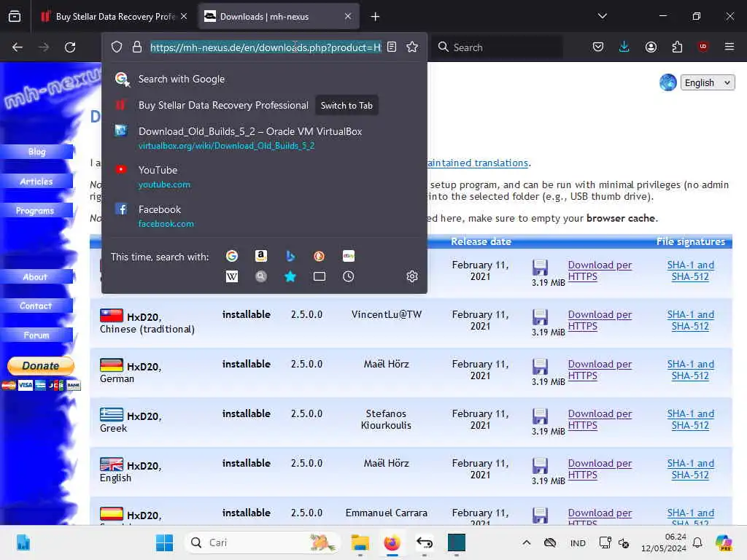
Task: Search this time with DuckDuckGo icon
Action: tap(320, 256)
